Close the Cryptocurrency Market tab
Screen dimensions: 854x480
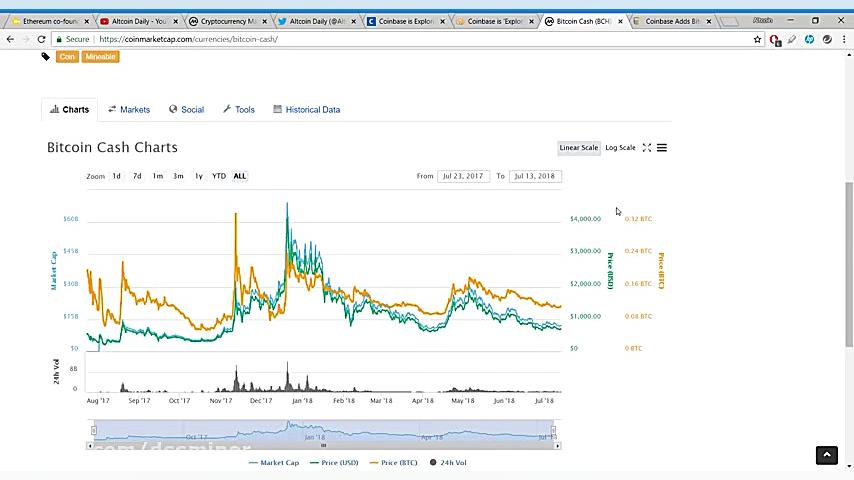tap(264, 21)
